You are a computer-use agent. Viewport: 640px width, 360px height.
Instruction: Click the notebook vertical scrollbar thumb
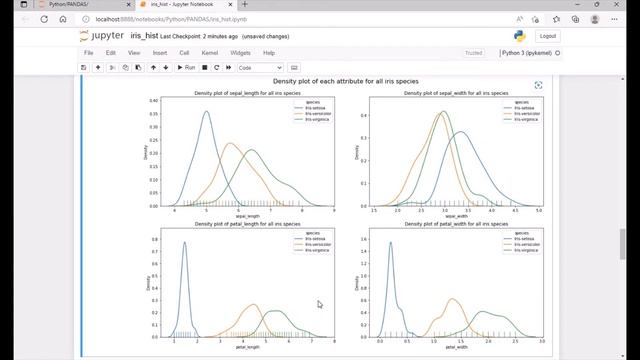tap(622, 244)
